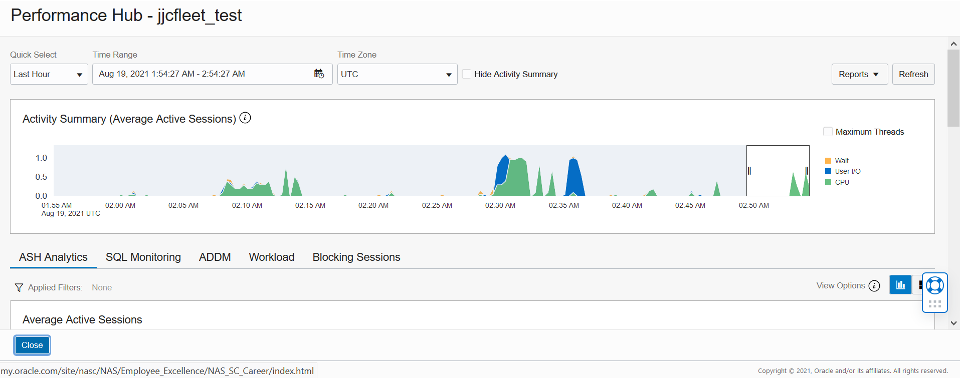Enable the Hide Activity Summary checkbox
The image size is (960, 378).
coord(467,74)
